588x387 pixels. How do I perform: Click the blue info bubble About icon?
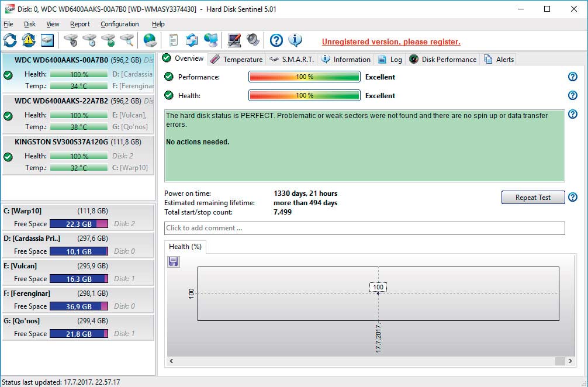click(295, 40)
